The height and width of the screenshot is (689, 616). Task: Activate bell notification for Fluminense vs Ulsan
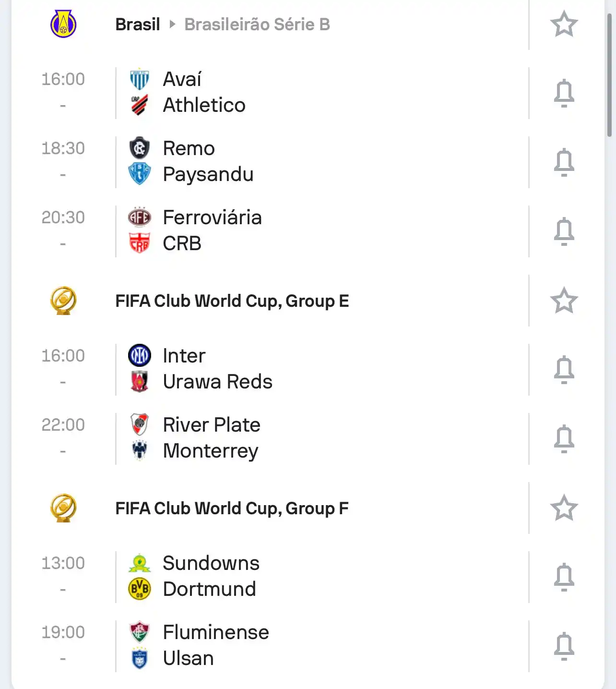(564, 646)
